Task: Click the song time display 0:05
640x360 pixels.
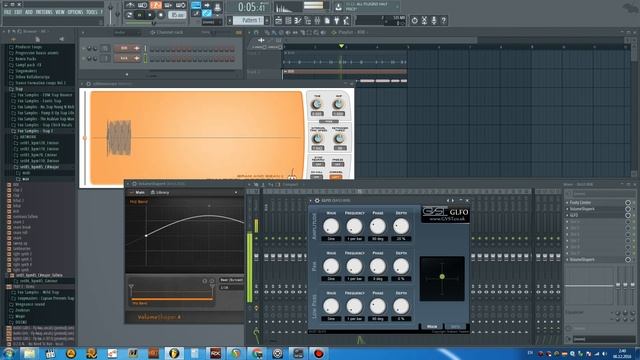Action: point(252,7)
